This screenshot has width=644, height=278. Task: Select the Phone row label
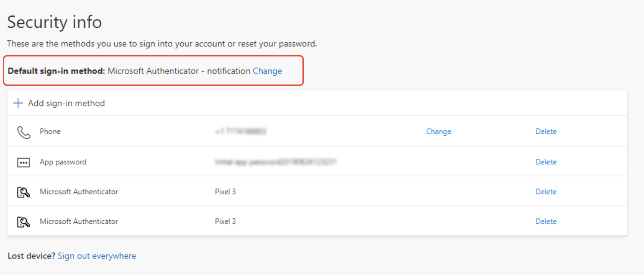(50, 131)
